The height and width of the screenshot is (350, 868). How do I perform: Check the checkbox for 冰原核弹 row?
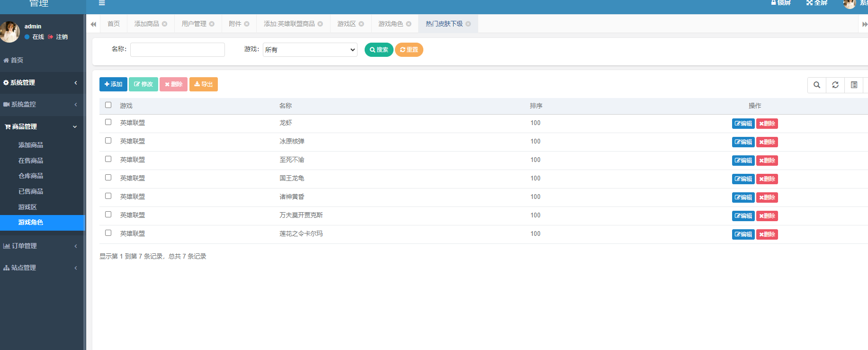pyautogui.click(x=108, y=141)
